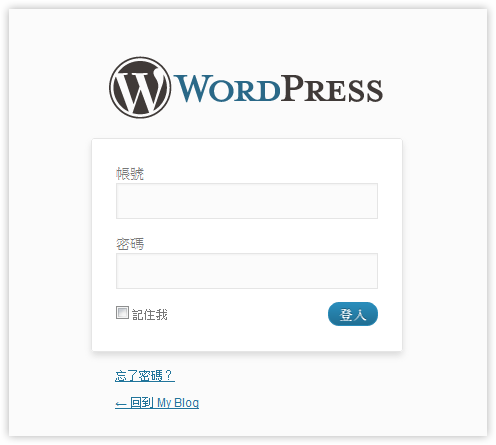Click the 記住我 label text
This screenshot has width=496, height=445.
tap(150, 315)
